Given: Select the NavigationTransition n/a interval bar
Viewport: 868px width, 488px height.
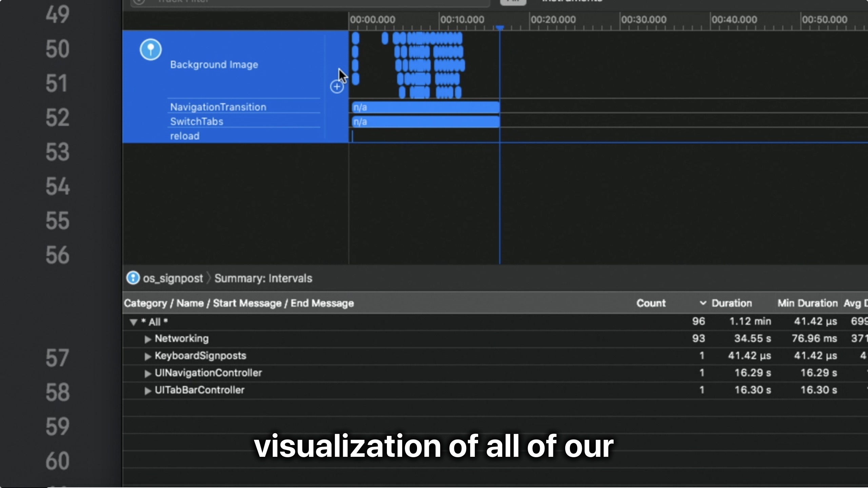Looking at the screenshot, I should tap(425, 107).
